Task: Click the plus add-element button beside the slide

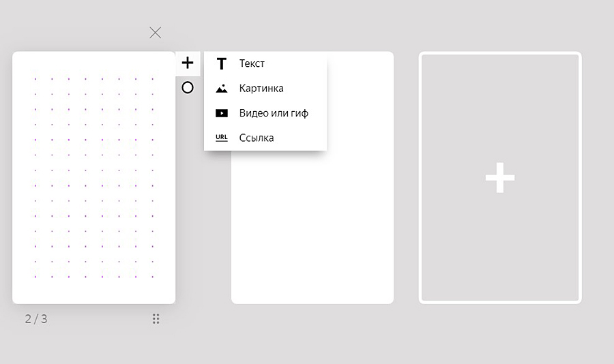Action: coord(188,63)
